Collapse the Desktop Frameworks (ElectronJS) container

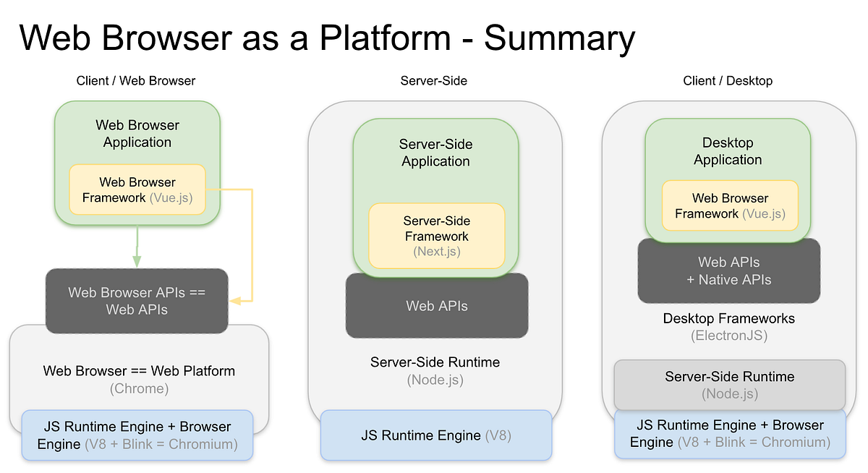pyautogui.click(x=728, y=325)
